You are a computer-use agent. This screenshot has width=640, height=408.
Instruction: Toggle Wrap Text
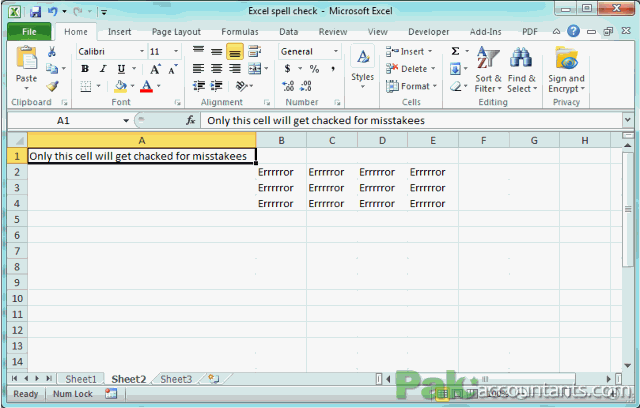(255, 51)
